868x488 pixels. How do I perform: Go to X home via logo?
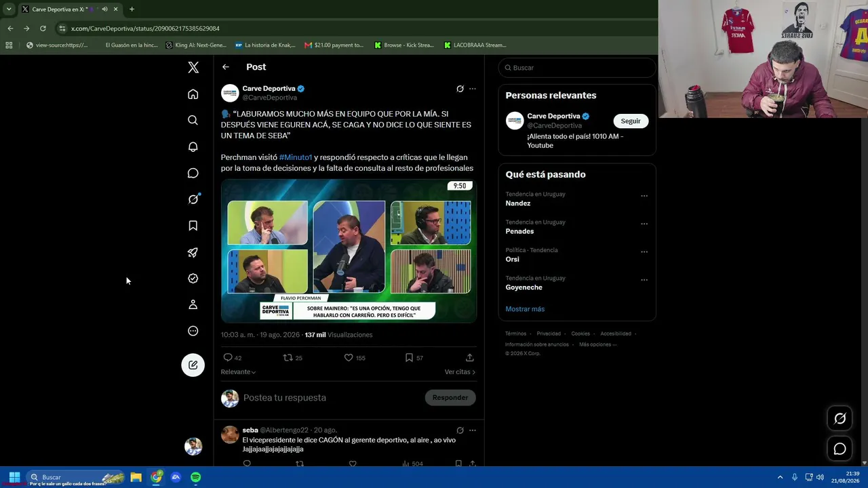pos(193,67)
